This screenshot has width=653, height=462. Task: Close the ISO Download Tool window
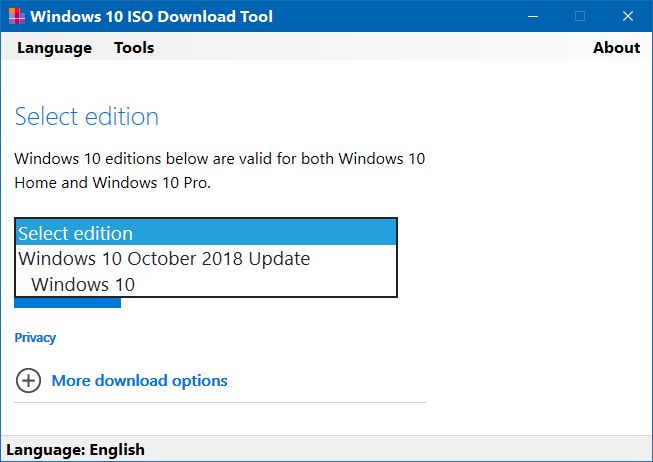click(x=628, y=16)
